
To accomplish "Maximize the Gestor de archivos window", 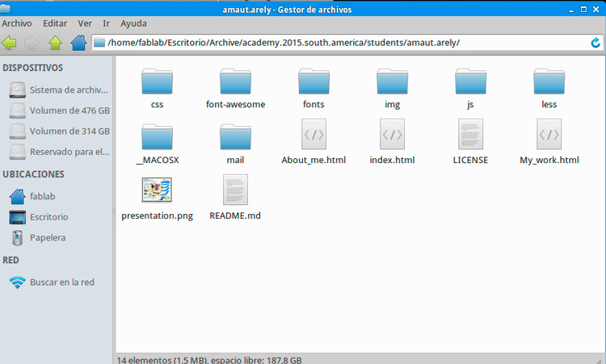I will coord(583,9).
